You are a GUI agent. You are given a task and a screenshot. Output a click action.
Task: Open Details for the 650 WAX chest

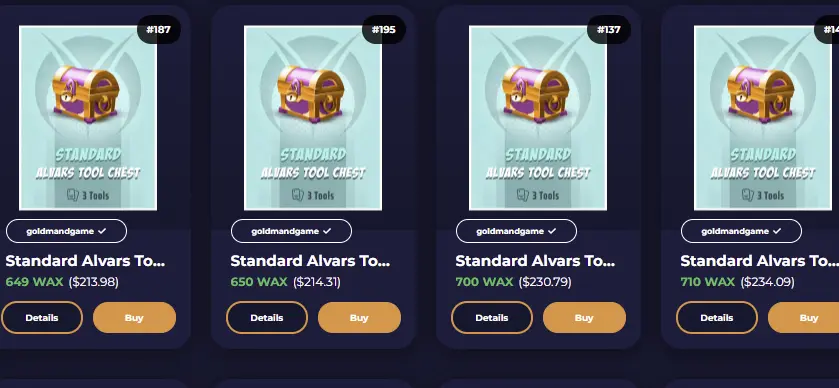click(266, 318)
